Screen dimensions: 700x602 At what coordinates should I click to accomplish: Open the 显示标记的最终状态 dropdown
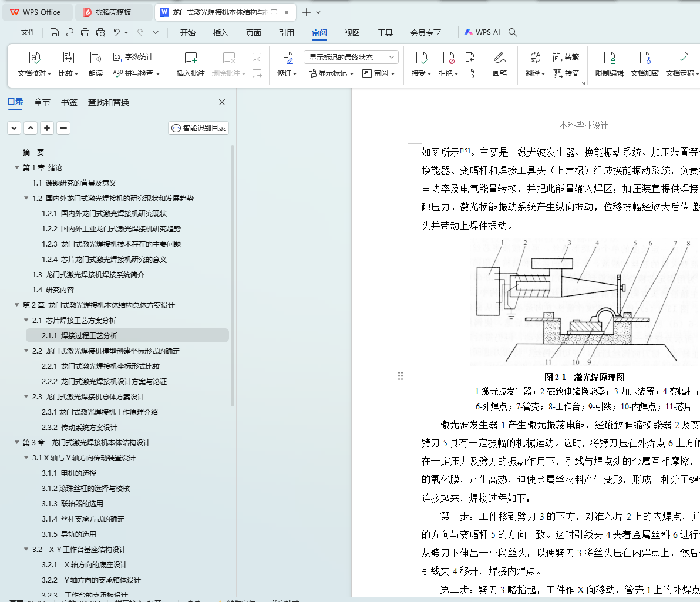351,57
